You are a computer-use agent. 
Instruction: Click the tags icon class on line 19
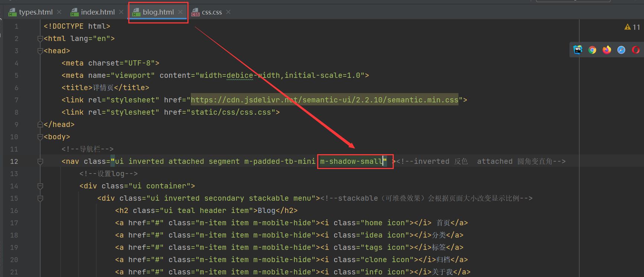384,248
